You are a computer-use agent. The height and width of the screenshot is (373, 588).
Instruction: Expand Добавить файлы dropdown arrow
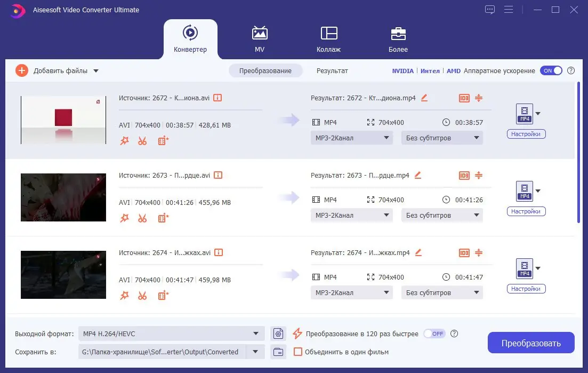(x=96, y=71)
